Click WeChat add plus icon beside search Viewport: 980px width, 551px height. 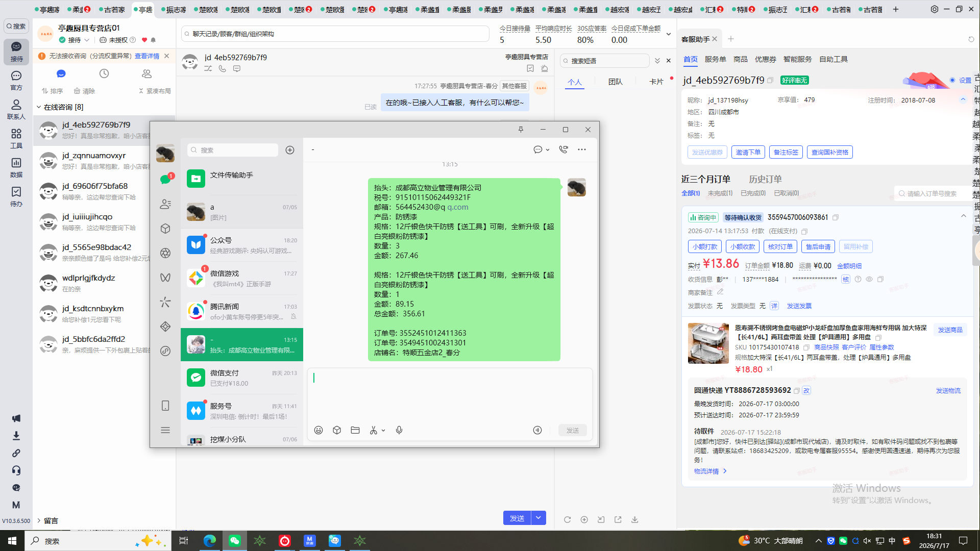(290, 150)
